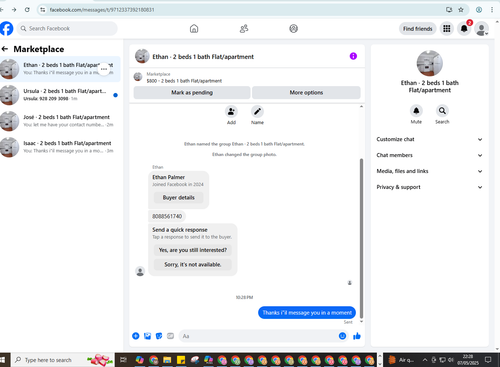Click the phone number message 8088561740
The width and height of the screenshot is (500, 367).
[x=167, y=216]
